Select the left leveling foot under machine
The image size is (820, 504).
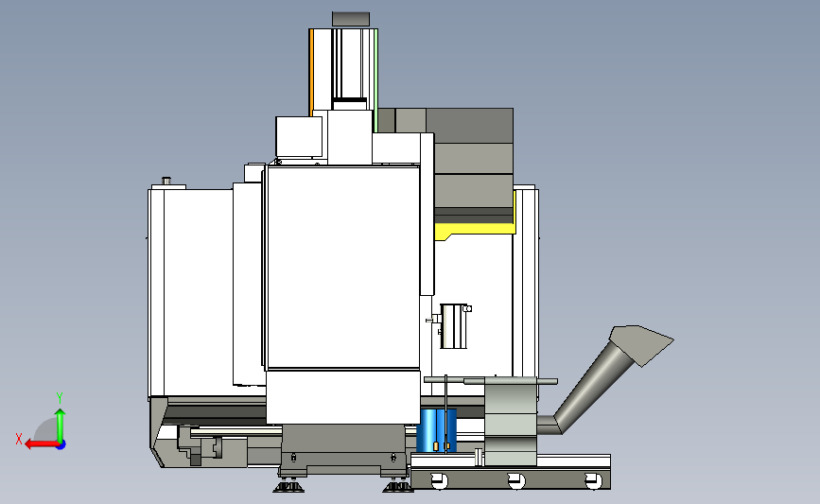pos(288,487)
